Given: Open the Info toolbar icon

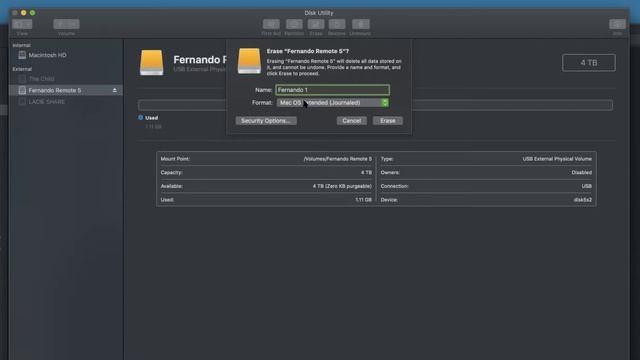Looking at the screenshot, I should point(617,24).
